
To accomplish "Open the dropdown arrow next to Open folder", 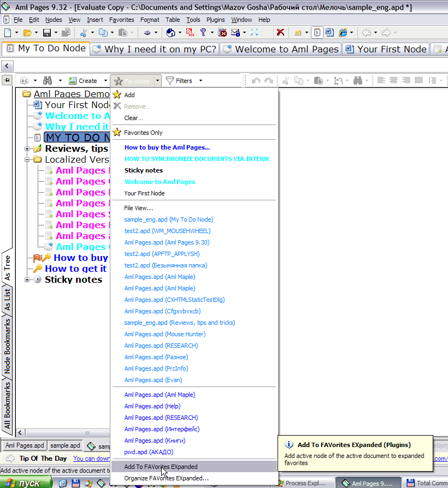I will (36, 32).
